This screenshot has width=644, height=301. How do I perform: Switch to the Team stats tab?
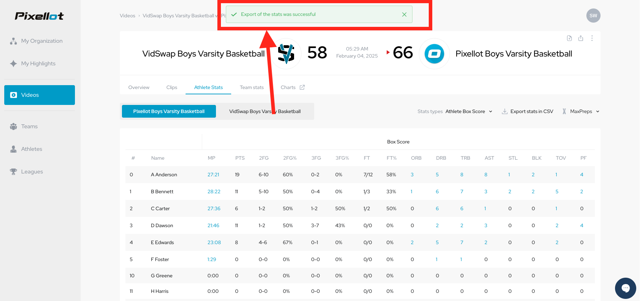click(252, 87)
